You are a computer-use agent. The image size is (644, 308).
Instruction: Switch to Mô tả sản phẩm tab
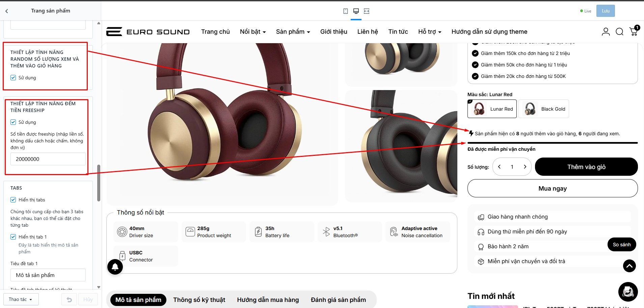click(x=138, y=300)
